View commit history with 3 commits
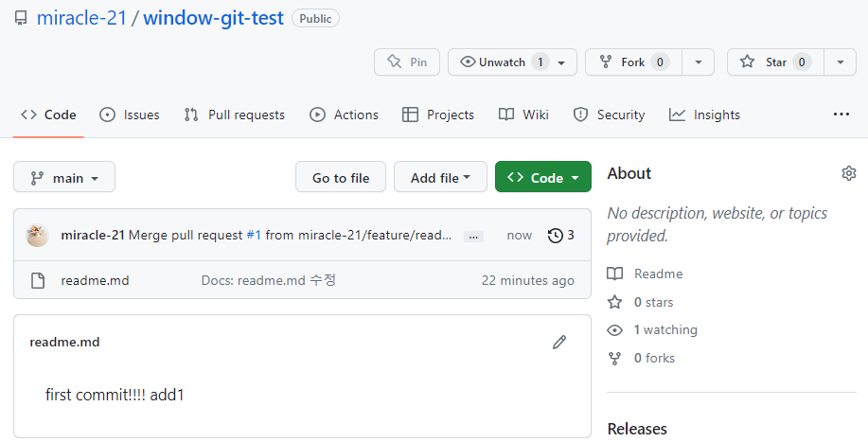The image size is (868, 442). click(x=560, y=235)
